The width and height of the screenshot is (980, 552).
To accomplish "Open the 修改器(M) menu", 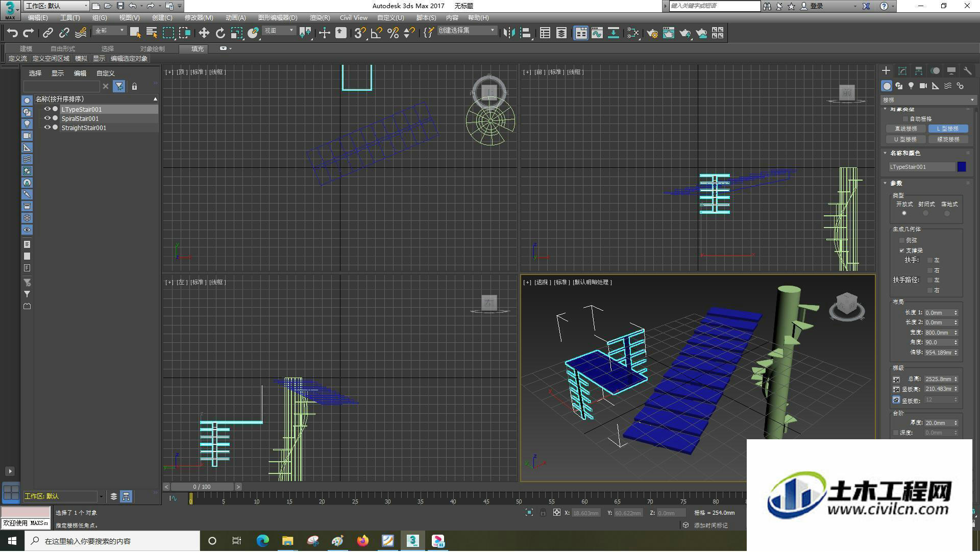I will click(x=199, y=18).
